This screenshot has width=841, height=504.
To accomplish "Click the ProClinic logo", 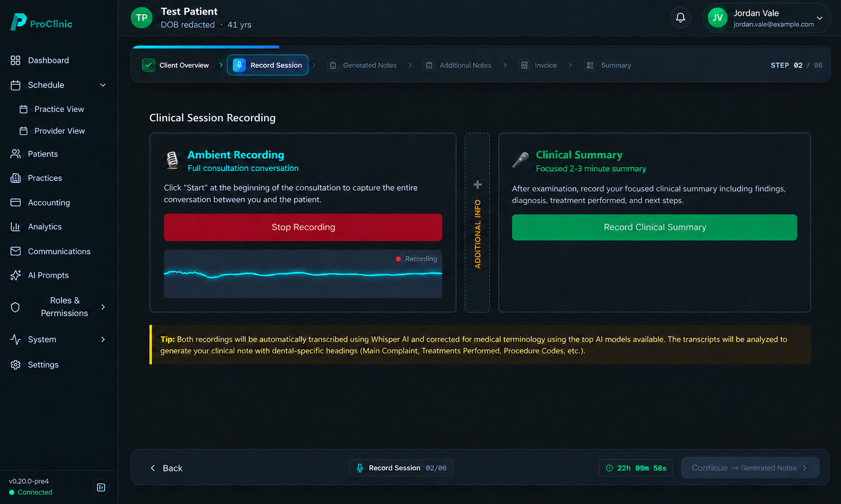I will [41, 22].
